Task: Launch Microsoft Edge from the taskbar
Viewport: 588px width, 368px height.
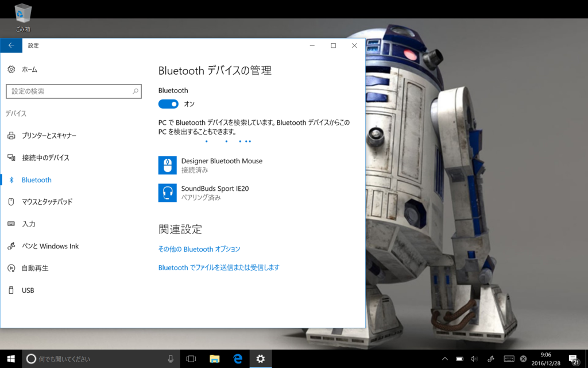Action: pyautogui.click(x=237, y=359)
